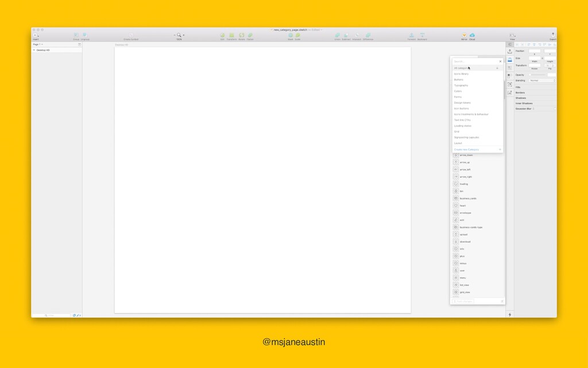Apply the Difference boolean operation

coord(368,35)
